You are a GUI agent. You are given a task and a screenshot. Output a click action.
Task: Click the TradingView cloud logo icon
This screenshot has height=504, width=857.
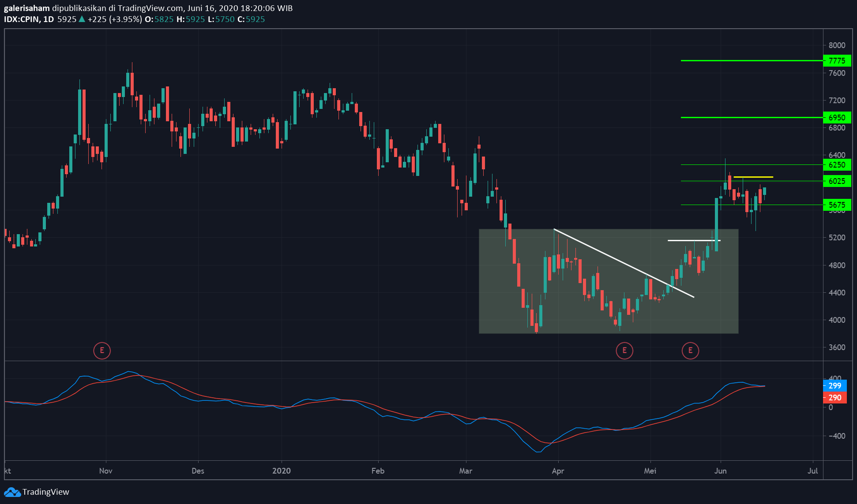[x=12, y=492]
